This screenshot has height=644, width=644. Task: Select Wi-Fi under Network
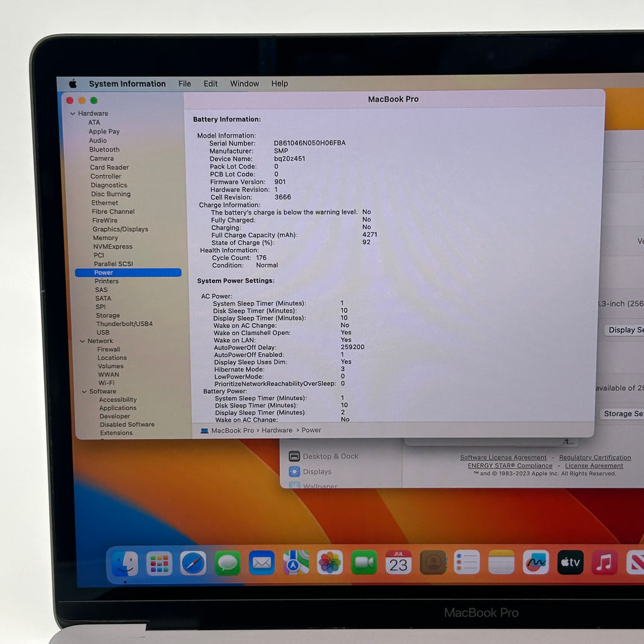[x=106, y=383]
